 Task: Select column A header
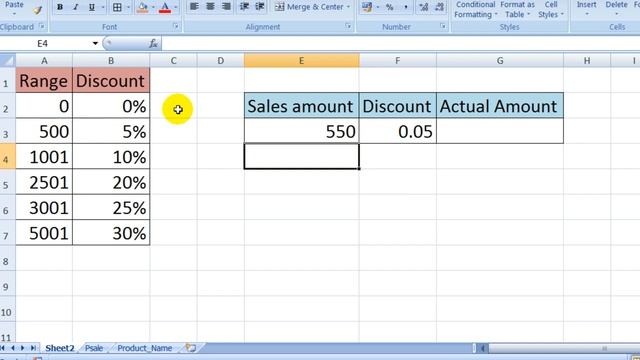tap(44, 61)
